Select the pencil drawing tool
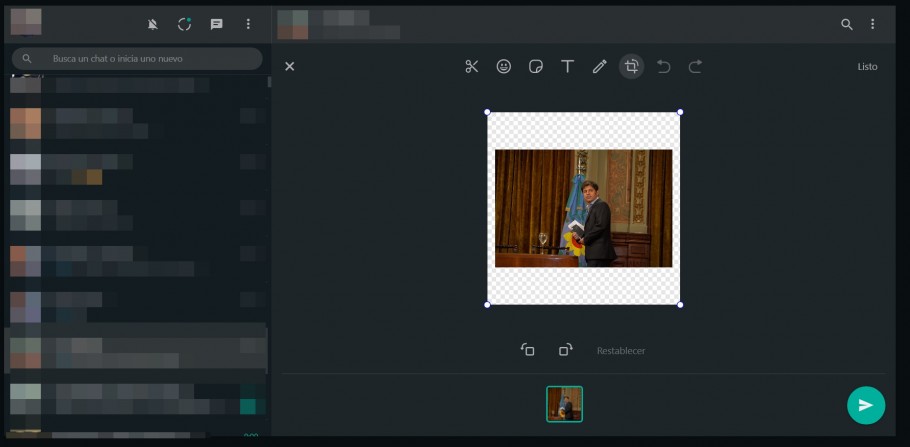This screenshot has width=910, height=447. click(600, 67)
